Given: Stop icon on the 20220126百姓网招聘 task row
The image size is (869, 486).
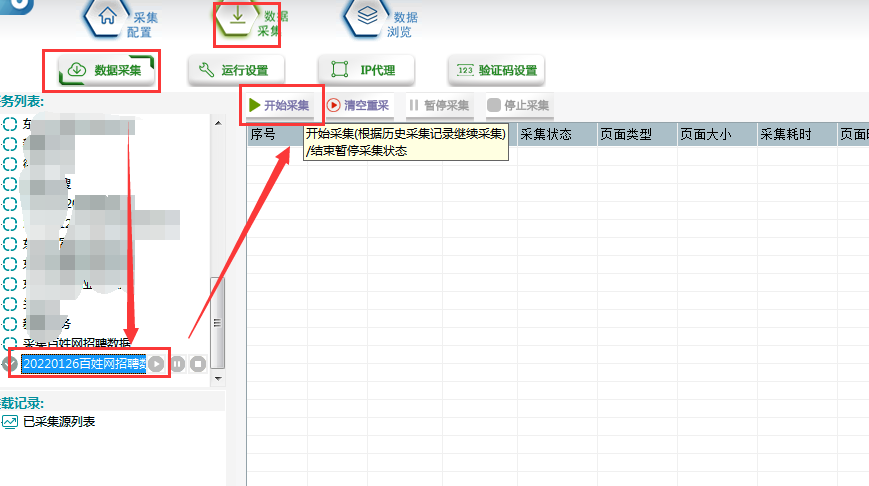Looking at the screenshot, I should [198, 364].
